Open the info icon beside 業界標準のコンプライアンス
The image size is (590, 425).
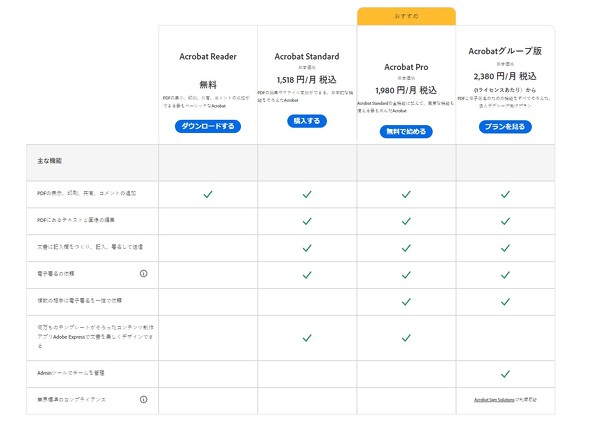click(x=143, y=400)
